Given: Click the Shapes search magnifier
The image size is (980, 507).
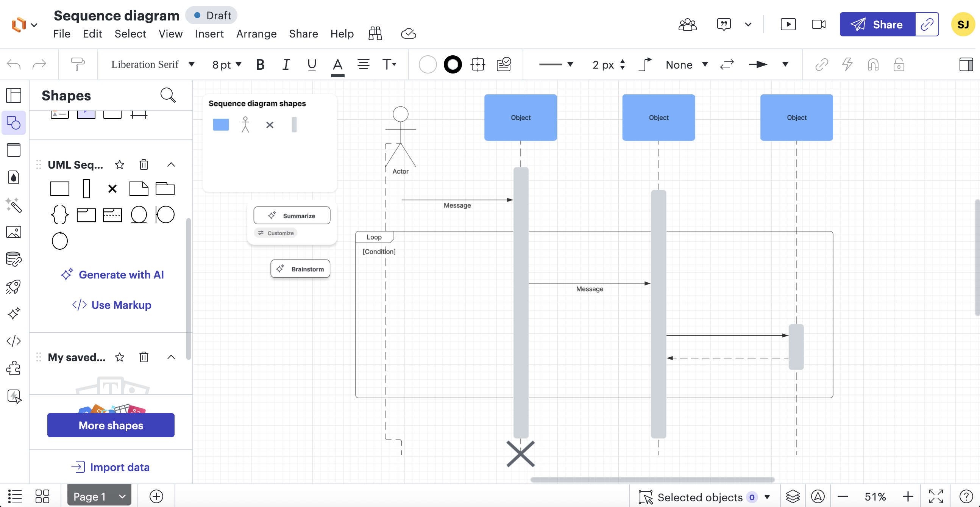Looking at the screenshot, I should (168, 95).
